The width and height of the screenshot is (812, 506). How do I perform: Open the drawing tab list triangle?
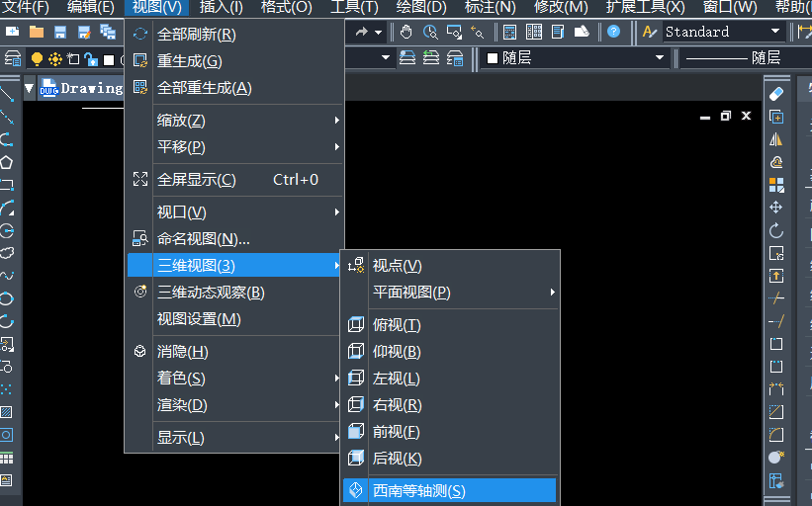click(30, 89)
